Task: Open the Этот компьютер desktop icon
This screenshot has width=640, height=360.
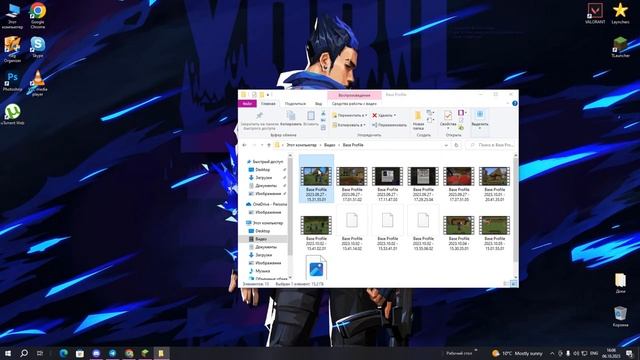Action: (12, 16)
